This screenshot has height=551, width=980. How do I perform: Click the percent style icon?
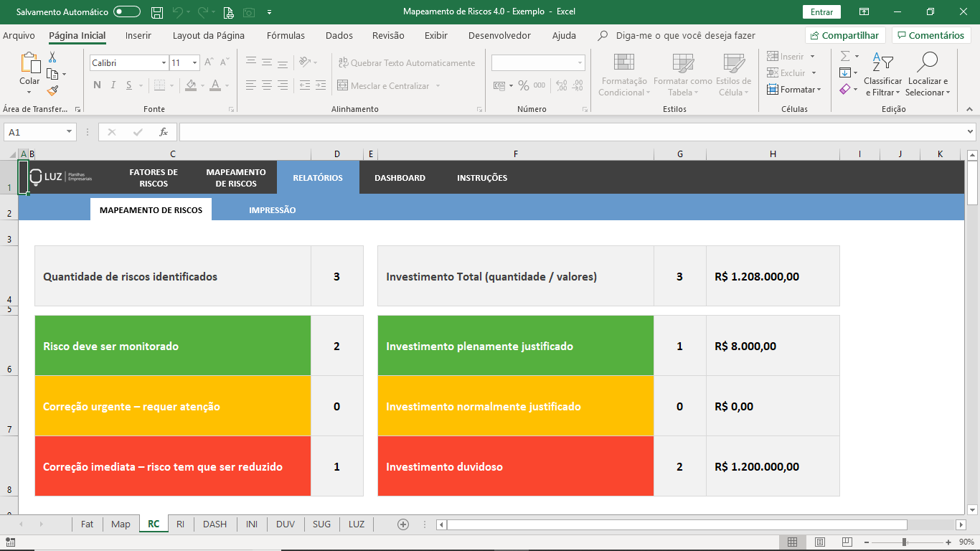(x=524, y=85)
